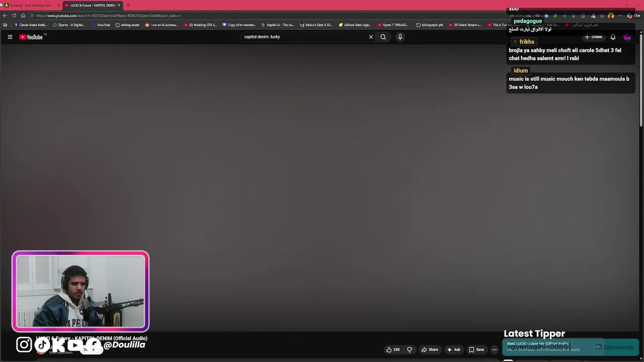Save the video to a playlist
The width and height of the screenshot is (644, 362).
476,349
